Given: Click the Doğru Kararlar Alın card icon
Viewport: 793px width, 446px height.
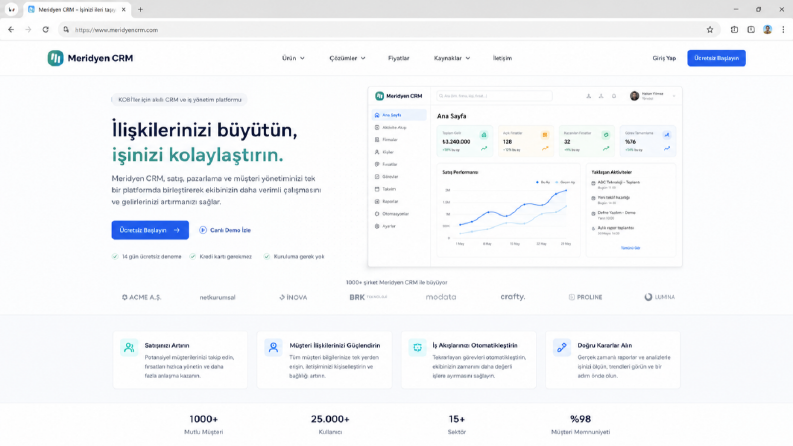Looking at the screenshot, I should (562, 347).
